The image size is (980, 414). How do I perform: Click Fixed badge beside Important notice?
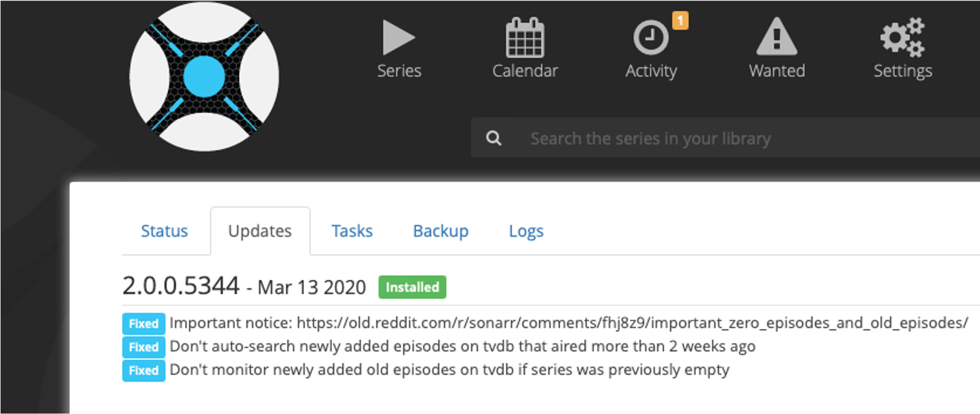pos(144,324)
